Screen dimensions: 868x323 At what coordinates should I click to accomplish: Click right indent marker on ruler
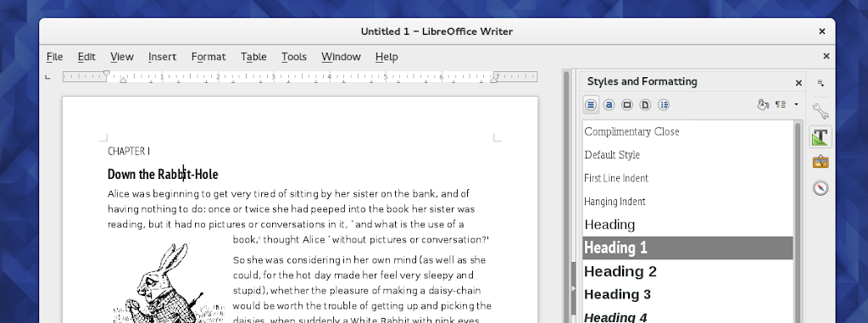coord(494,81)
